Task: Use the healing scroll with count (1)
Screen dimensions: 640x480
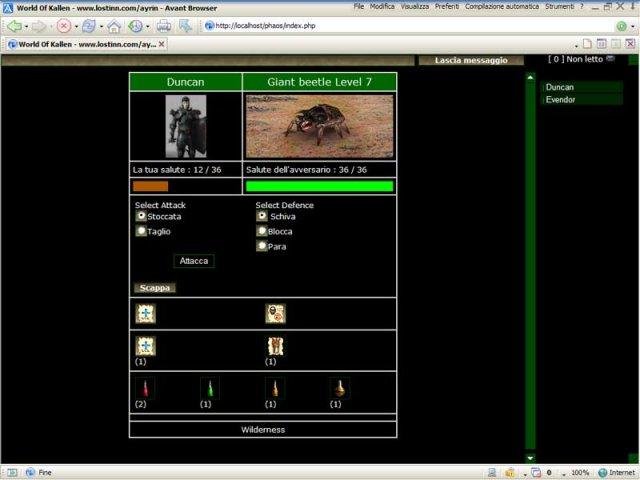Action: pyautogui.click(x=145, y=346)
